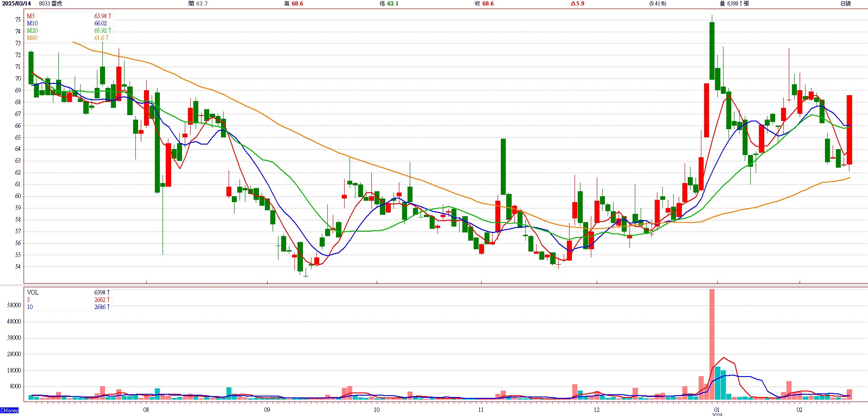Viewport: 868px width, 416px height.
Task: Select the stock name 8033 雷虎
Action: tap(51, 4)
